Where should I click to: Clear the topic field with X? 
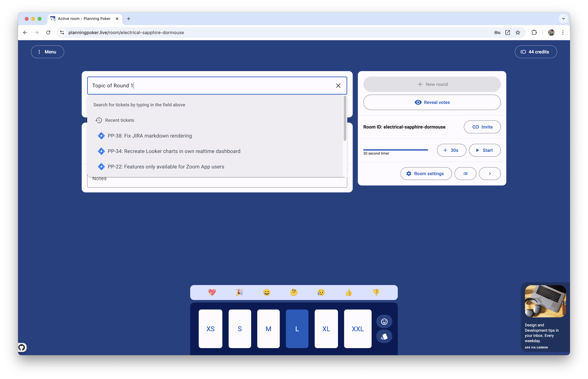(338, 86)
